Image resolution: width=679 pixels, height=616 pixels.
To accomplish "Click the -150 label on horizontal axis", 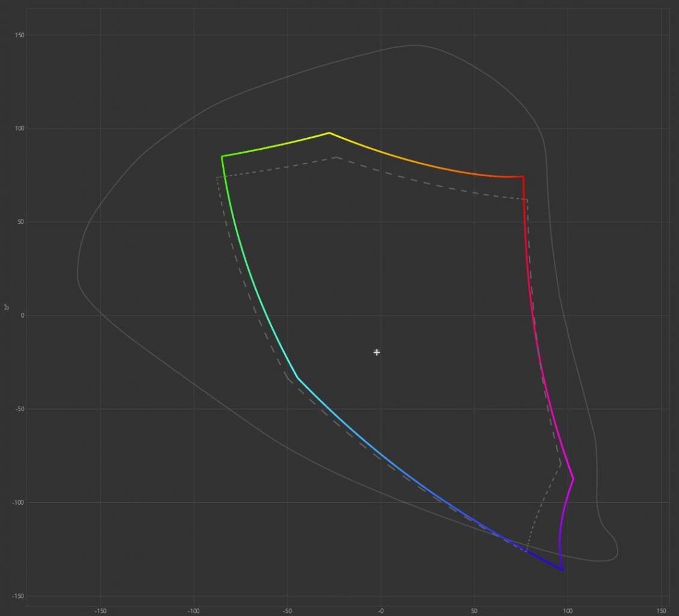I will tap(100, 611).
